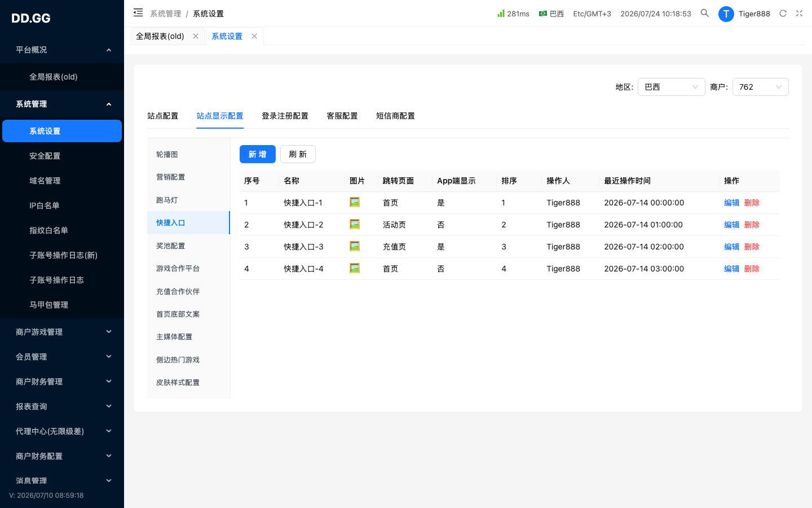The height and width of the screenshot is (508, 812).
Task: Collapse the 平台概况 sidebar group
Action: point(62,50)
